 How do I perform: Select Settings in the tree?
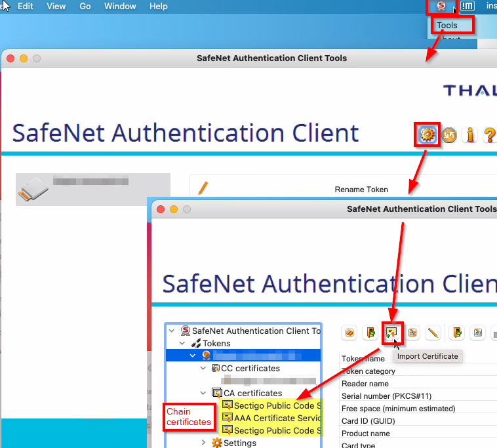(x=239, y=443)
